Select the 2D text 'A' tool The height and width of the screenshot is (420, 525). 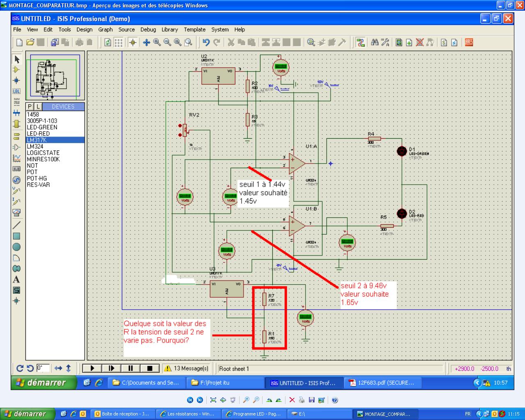tap(16, 280)
